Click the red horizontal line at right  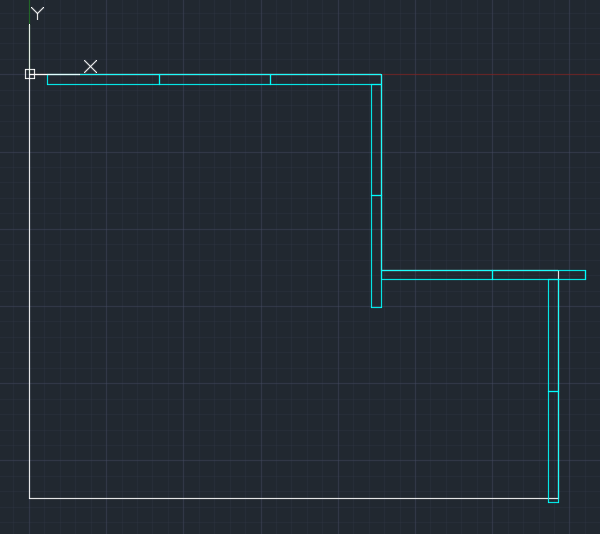(x=490, y=74)
